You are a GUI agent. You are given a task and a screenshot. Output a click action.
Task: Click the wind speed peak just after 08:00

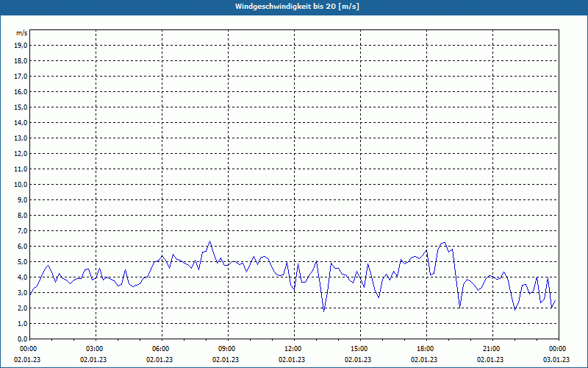tap(210, 241)
